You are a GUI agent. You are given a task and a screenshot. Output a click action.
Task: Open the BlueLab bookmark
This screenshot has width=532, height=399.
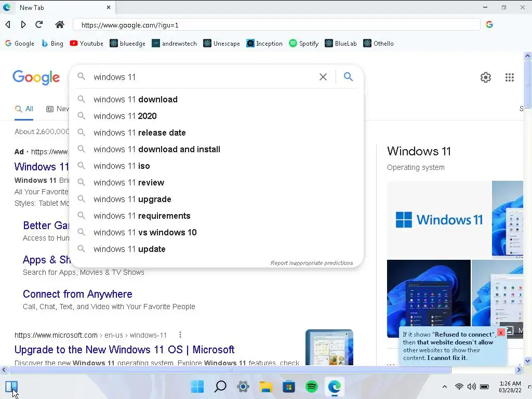coord(341,44)
